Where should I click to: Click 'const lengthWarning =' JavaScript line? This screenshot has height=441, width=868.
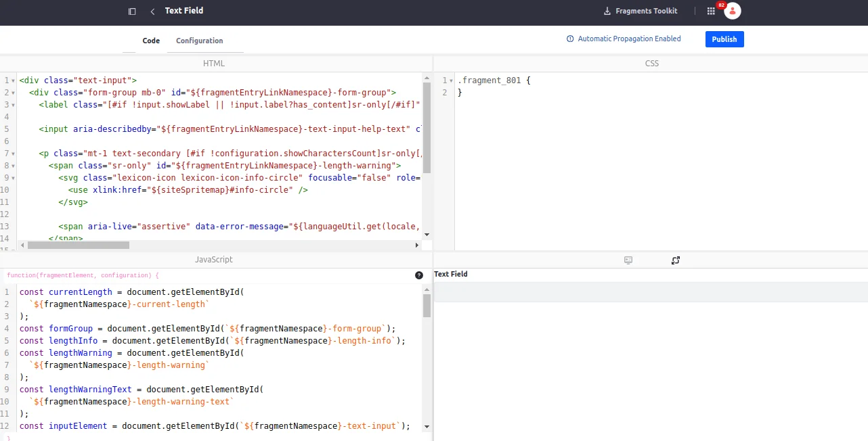[x=131, y=353]
